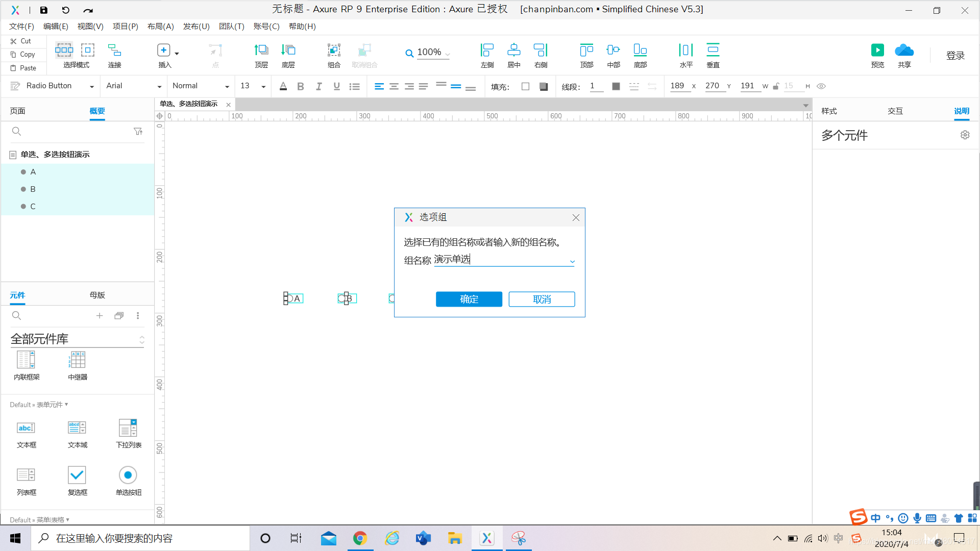980x551 pixels.
Task: Toggle the widget visibility eye icon
Action: pos(821,86)
